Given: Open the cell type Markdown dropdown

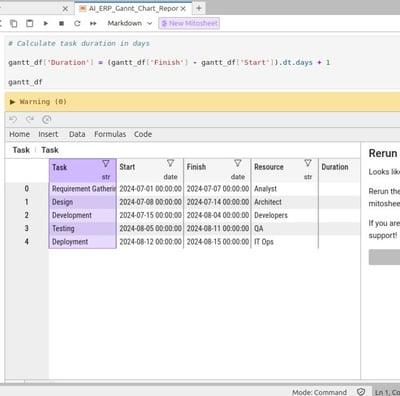Looking at the screenshot, I should tap(129, 23).
